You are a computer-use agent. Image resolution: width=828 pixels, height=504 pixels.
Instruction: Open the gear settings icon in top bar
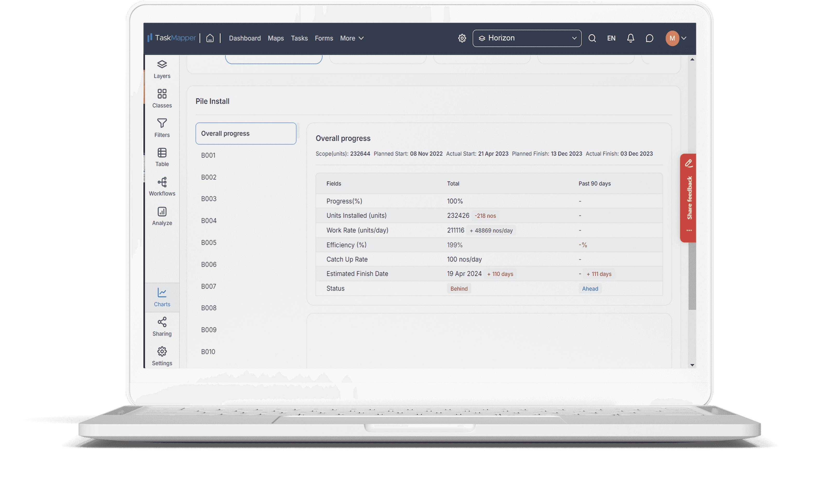[x=462, y=38]
